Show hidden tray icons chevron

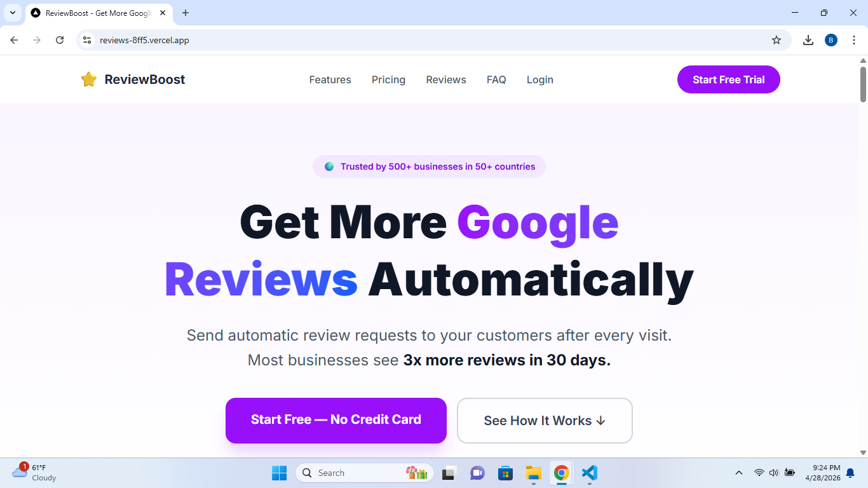click(x=739, y=473)
